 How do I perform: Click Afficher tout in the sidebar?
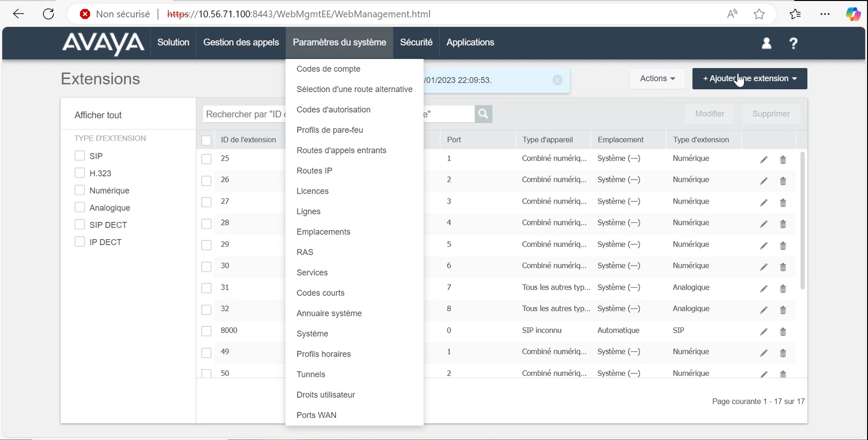coord(98,115)
